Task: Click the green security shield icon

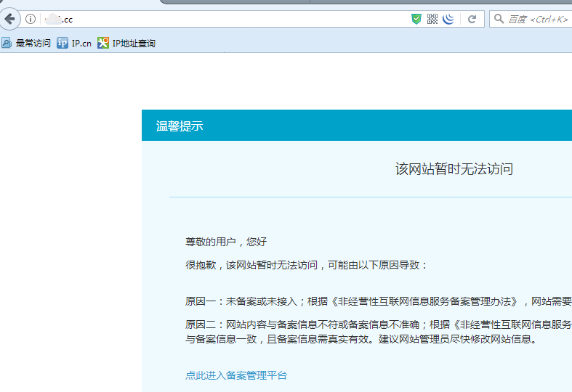Action: coord(416,19)
